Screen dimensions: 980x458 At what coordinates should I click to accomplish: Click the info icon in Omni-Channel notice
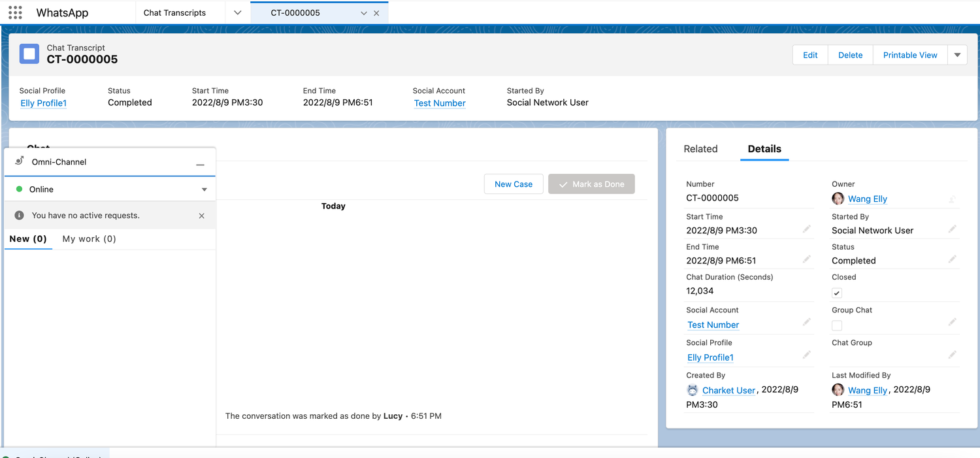coord(20,215)
